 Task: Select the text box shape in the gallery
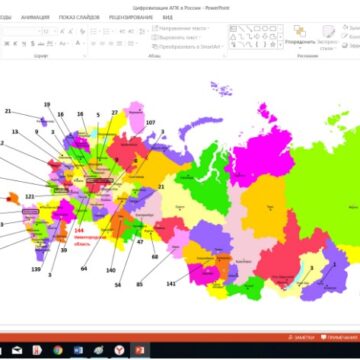pyautogui.click(x=233, y=29)
